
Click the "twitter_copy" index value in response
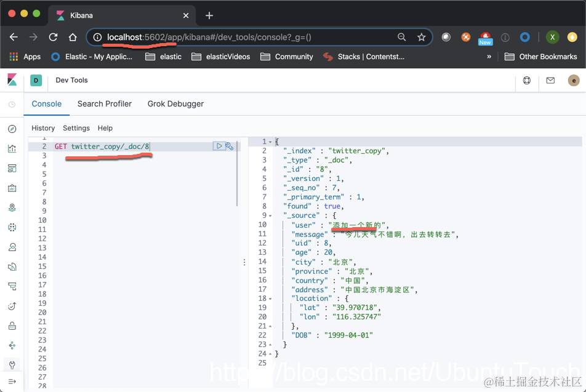356,151
